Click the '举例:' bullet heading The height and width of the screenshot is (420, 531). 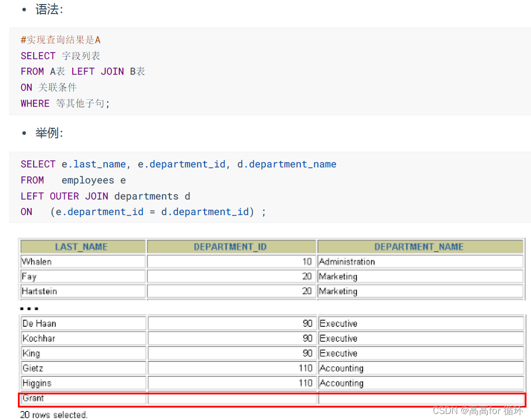49,133
